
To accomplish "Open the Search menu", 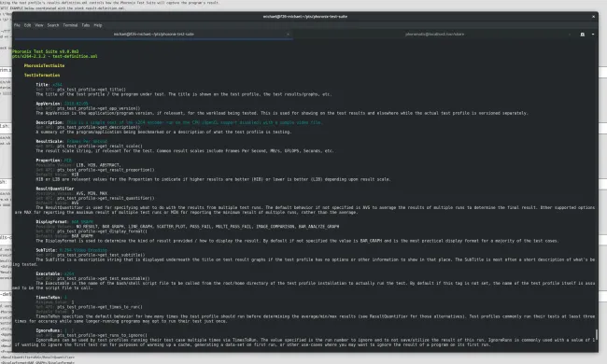I will click(53, 25).
